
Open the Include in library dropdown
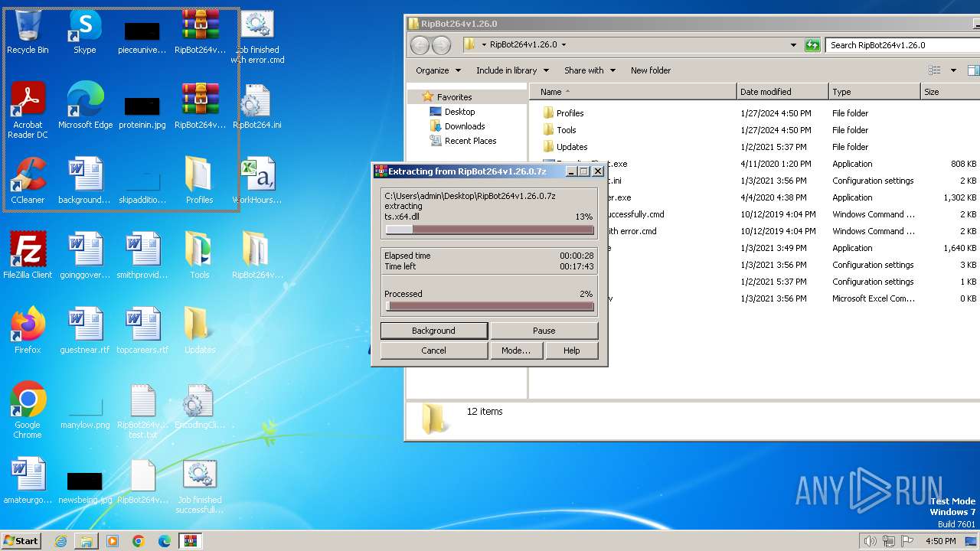(512, 70)
